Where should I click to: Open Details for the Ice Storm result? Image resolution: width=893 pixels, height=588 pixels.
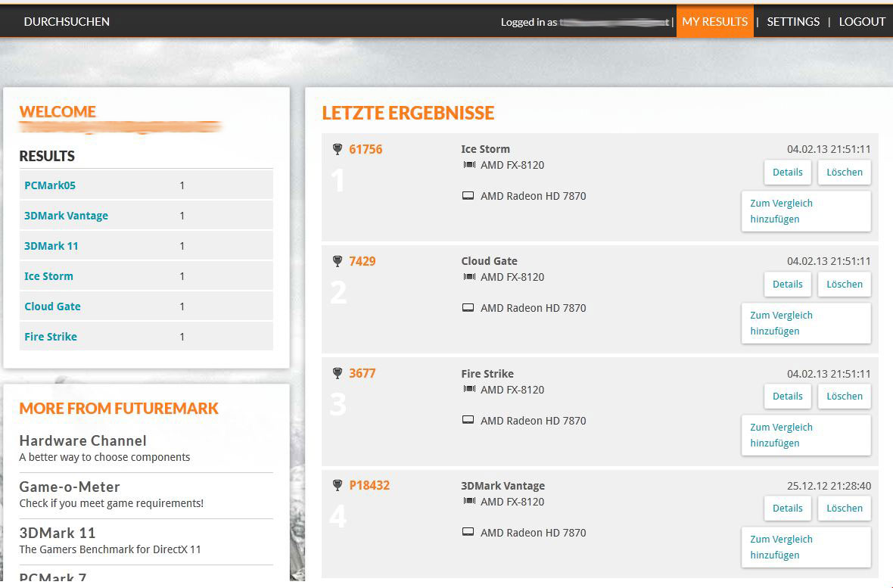click(x=788, y=172)
